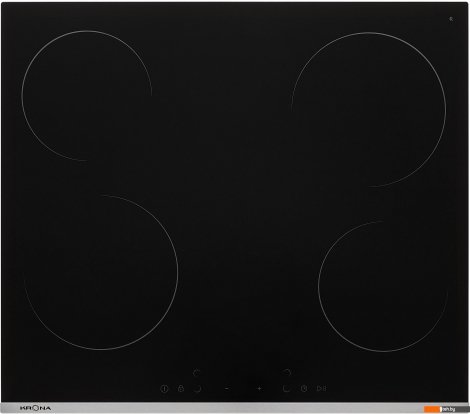The width and height of the screenshot is (470, 414).
Task: Select the front-right zone arc icon
Action: (286, 389)
